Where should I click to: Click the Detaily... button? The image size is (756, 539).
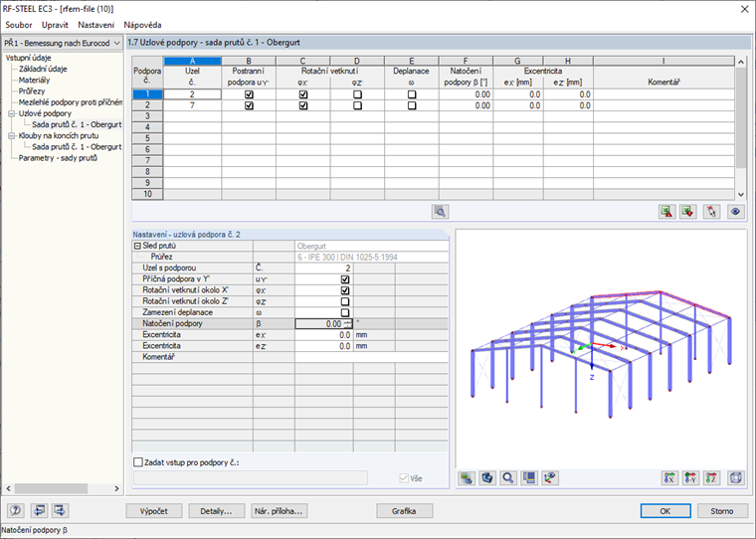[216, 511]
